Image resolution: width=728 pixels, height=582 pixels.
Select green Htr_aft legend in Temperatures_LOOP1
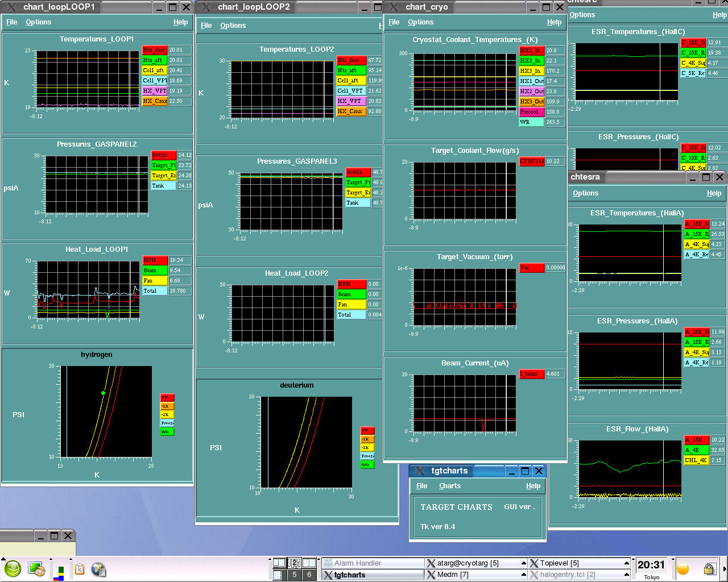click(x=155, y=60)
